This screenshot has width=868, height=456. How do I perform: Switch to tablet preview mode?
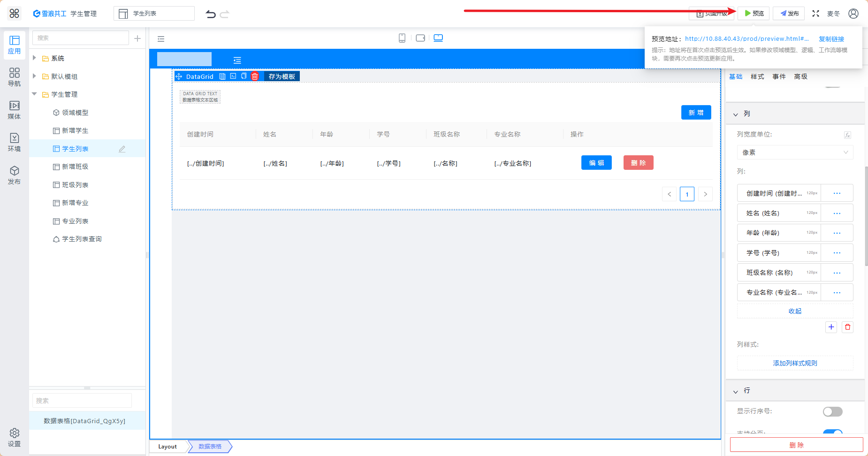[x=420, y=38]
